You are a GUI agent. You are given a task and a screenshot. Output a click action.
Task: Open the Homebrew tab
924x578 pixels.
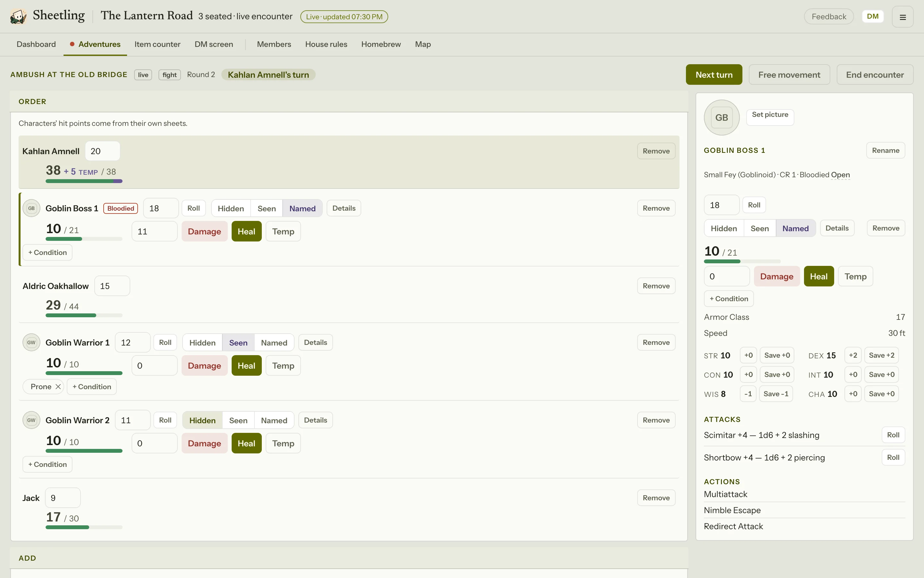(x=381, y=44)
